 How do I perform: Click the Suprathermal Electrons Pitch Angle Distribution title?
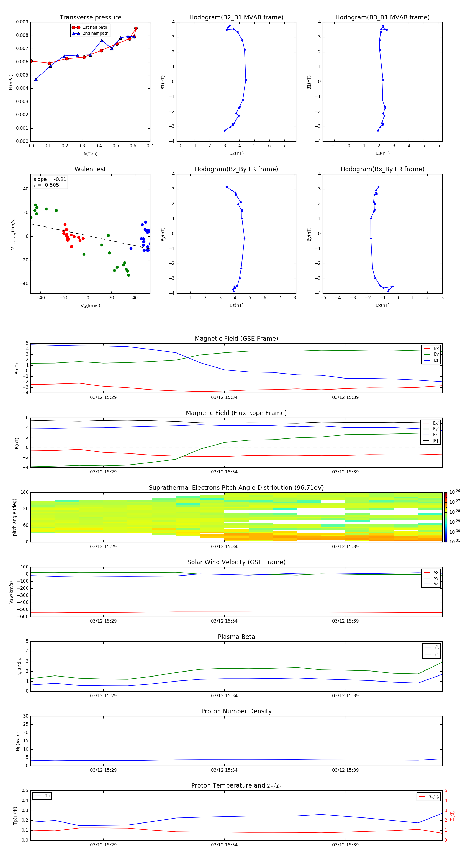pos(236,488)
